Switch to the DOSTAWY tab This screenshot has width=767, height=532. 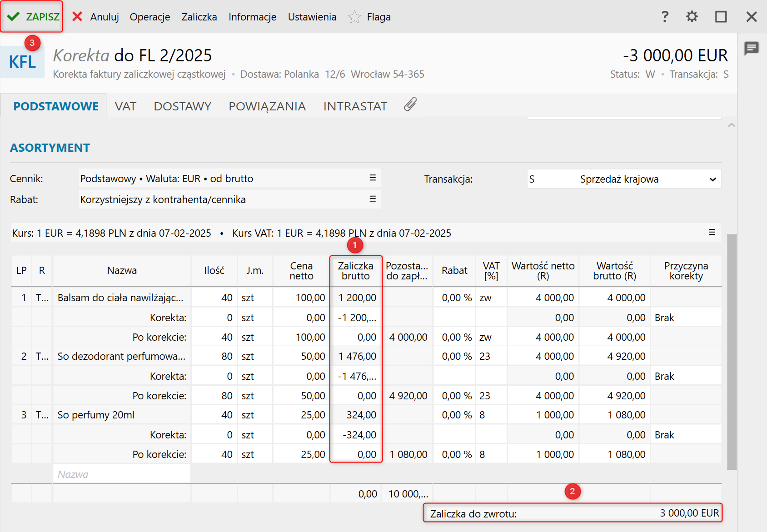coord(183,106)
